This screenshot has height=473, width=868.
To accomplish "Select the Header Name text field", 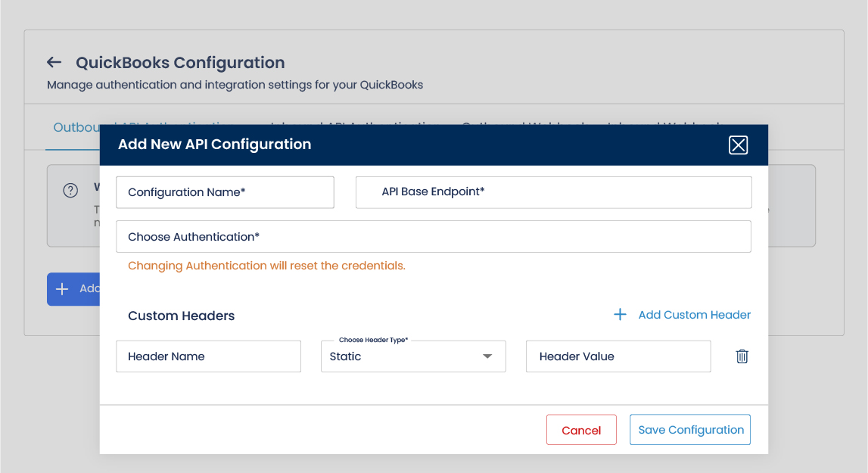I will tap(208, 356).
